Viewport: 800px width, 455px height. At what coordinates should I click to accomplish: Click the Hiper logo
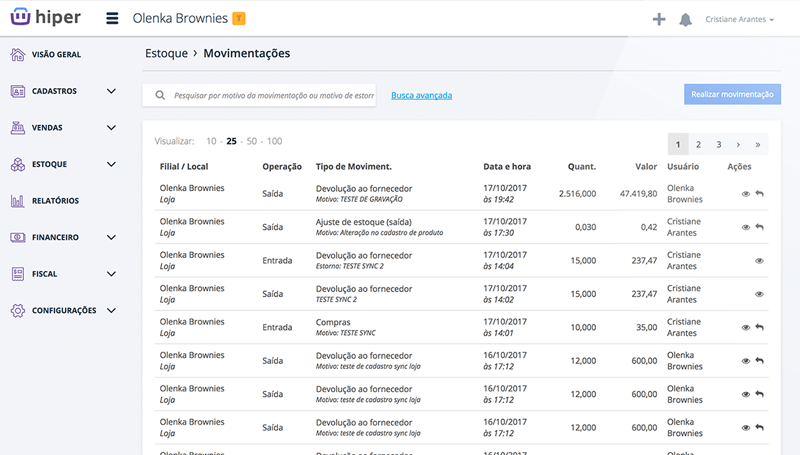click(45, 18)
